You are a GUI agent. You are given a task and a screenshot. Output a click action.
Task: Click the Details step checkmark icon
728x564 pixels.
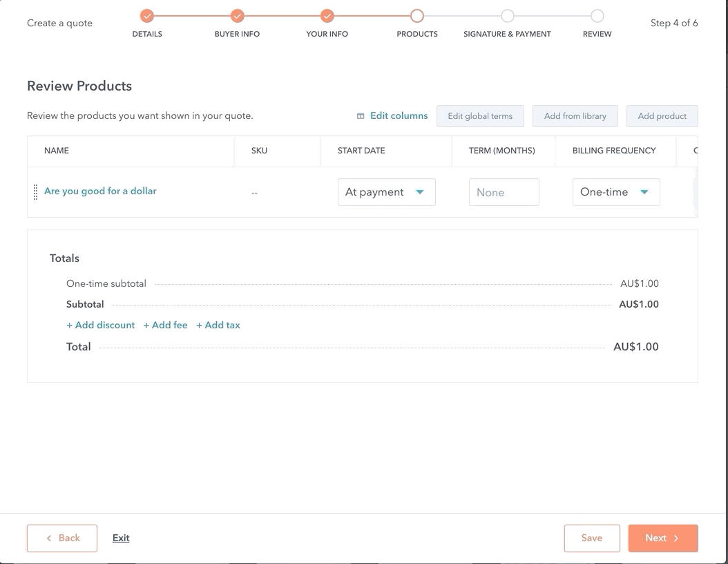(147, 16)
